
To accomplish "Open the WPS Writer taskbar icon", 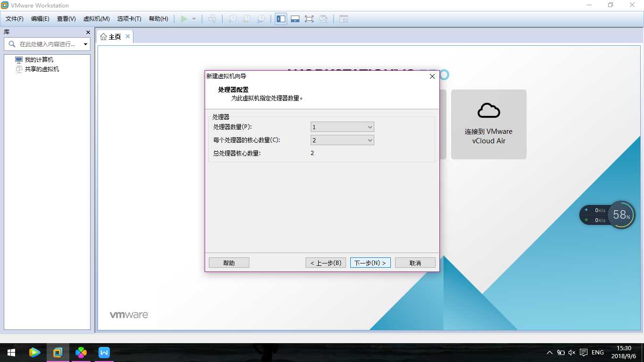I will tap(104, 352).
